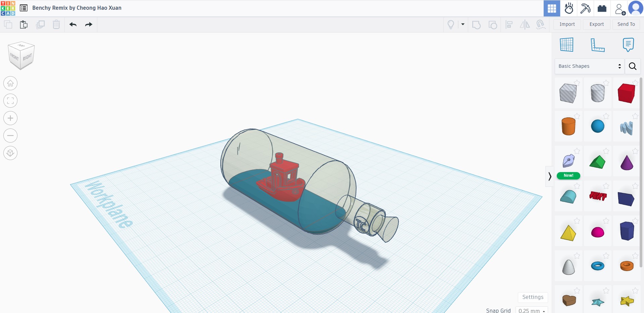Open Basic Shapes category dropdown
The image size is (644, 313).
pos(590,66)
